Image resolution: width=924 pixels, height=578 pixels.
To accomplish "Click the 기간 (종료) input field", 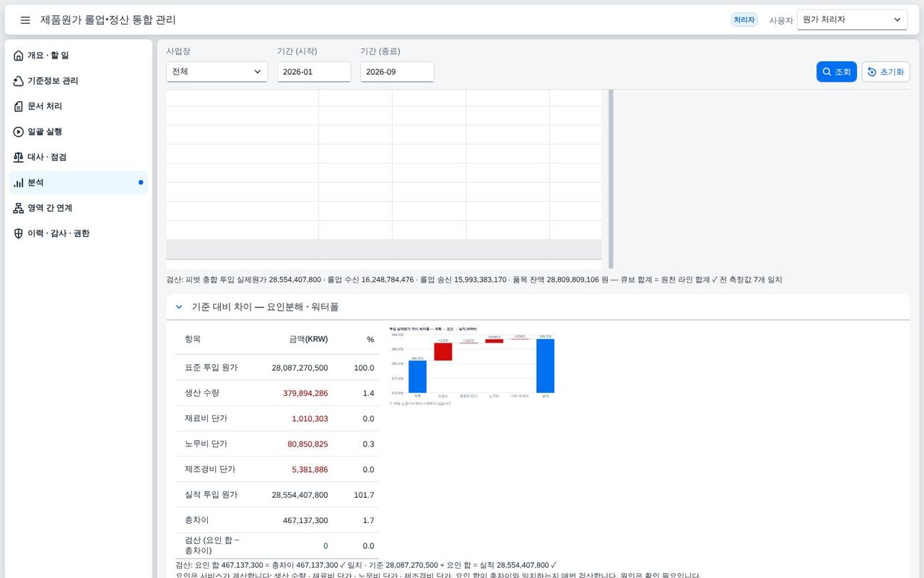I will [397, 72].
